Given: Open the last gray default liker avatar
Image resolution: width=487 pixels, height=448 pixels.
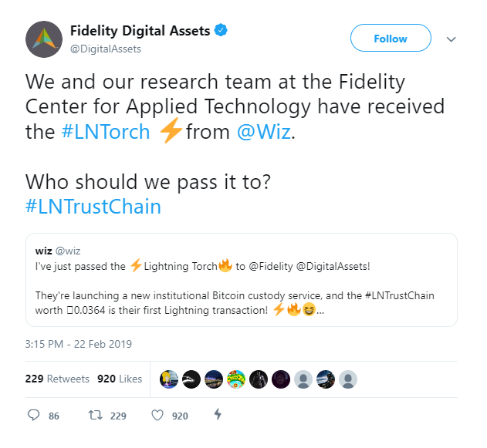Looking at the screenshot, I should [348, 379].
